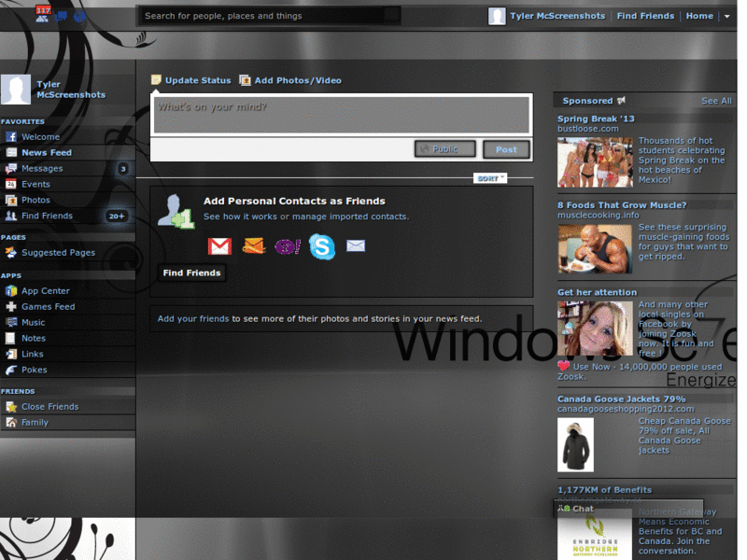The width and height of the screenshot is (747, 560).
Task: Click the Pokes icon in Apps
Action: pos(11,370)
